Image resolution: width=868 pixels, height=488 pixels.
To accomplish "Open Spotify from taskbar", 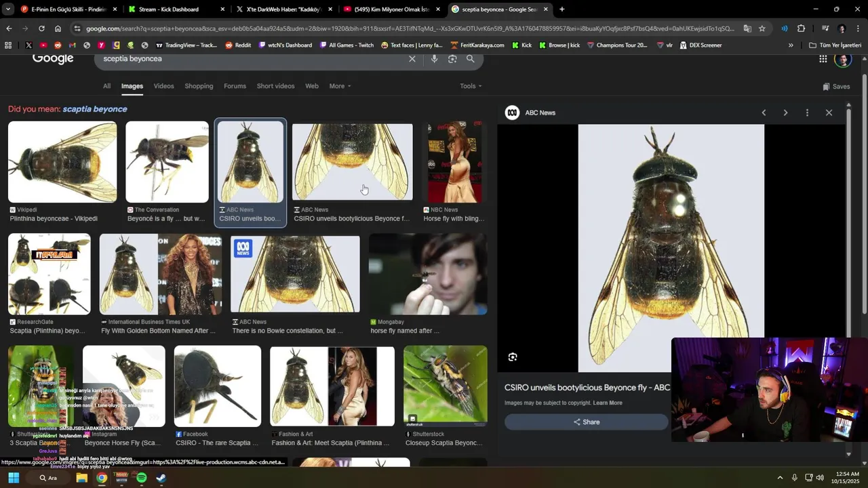I will point(141,478).
